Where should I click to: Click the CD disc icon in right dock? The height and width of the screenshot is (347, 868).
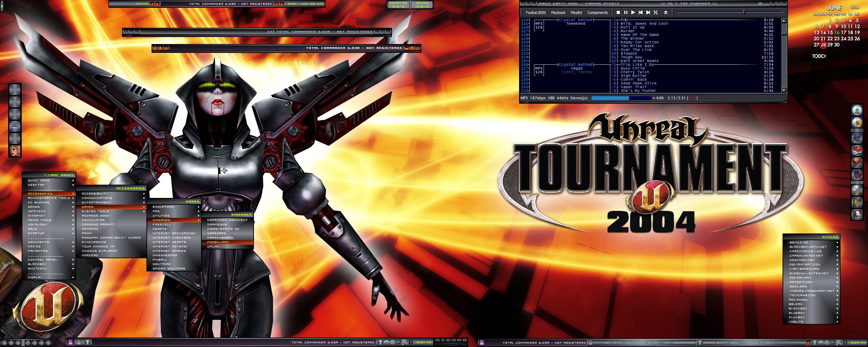pos(857,110)
